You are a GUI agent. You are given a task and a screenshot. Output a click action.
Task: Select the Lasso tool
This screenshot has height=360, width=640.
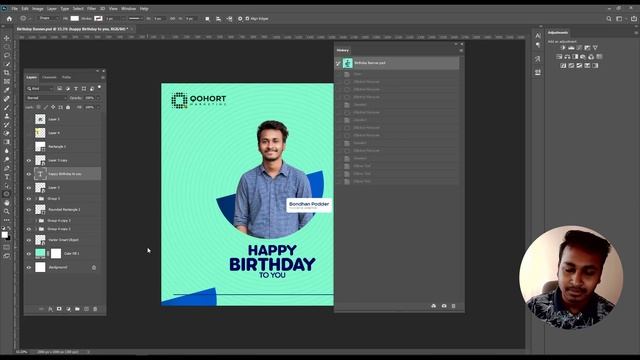click(7, 55)
